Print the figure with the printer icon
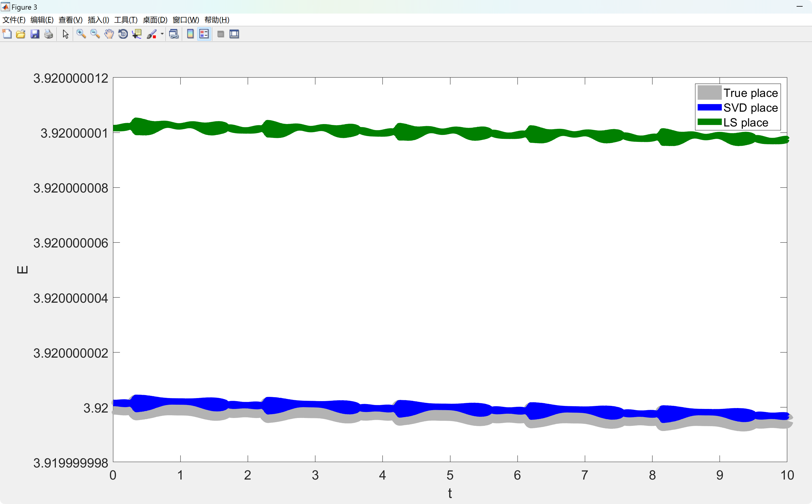812x504 pixels. [x=49, y=34]
